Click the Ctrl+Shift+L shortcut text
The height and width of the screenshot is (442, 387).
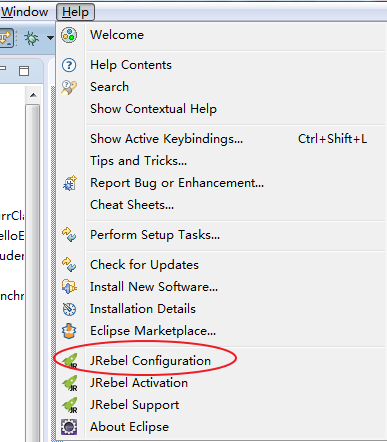(332, 139)
